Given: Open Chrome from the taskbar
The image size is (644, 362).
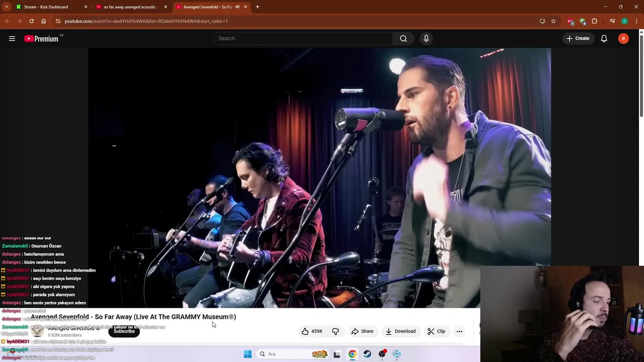Looking at the screenshot, I should (x=352, y=354).
